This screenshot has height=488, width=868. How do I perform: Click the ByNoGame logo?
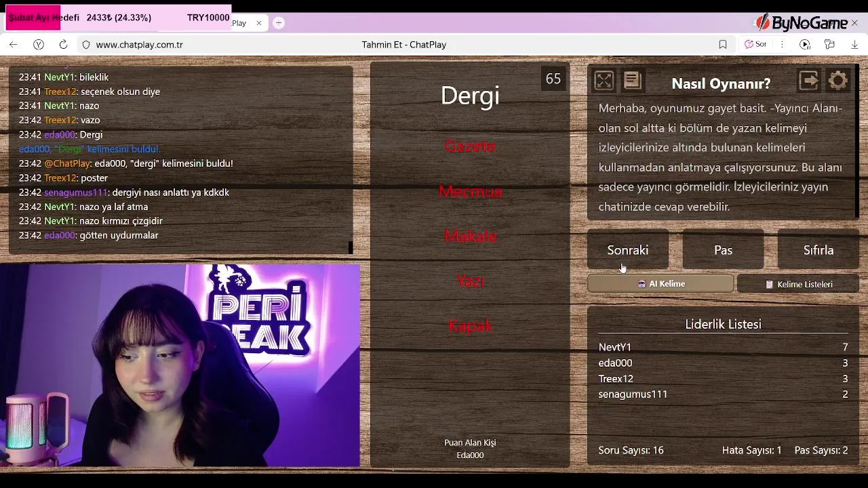point(803,23)
